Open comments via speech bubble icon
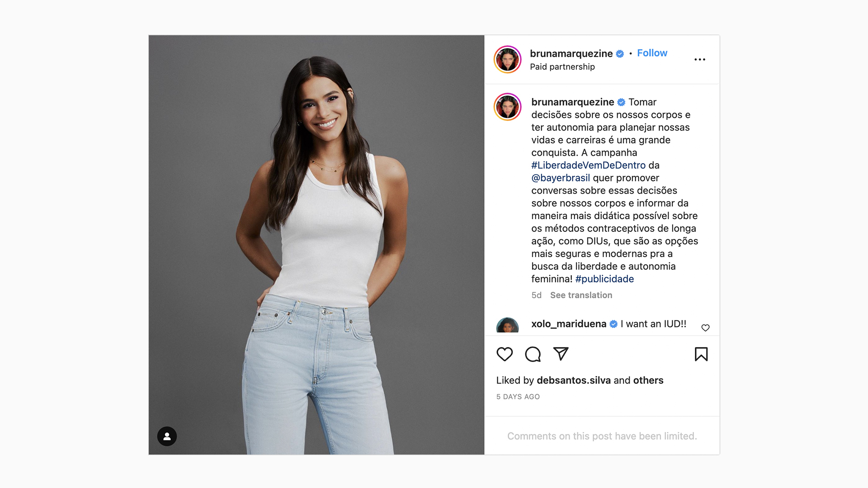Viewport: 868px width, 488px height. pyautogui.click(x=533, y=354)
